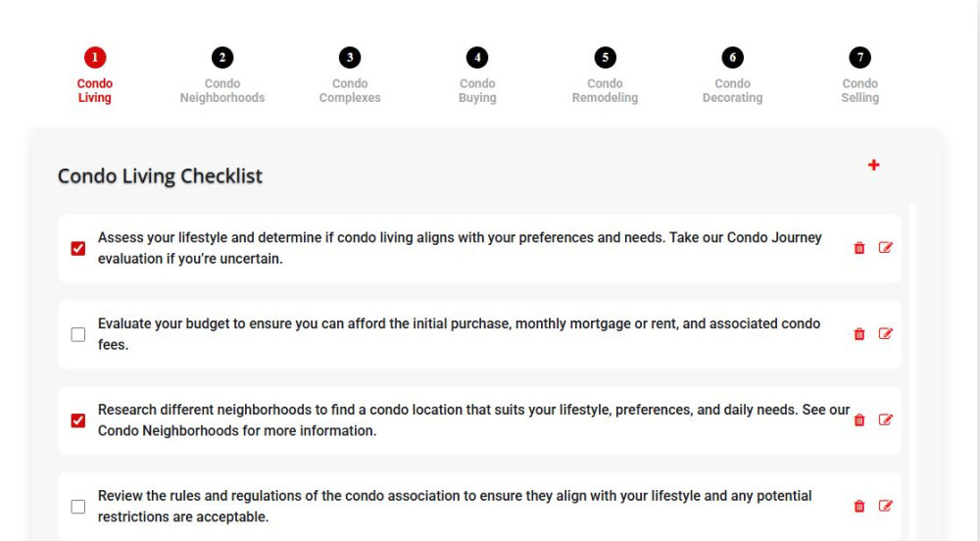Delete the 'Research different neighborhoods' item
Viewport: 980px width, 541px height.
pos(859,419)
